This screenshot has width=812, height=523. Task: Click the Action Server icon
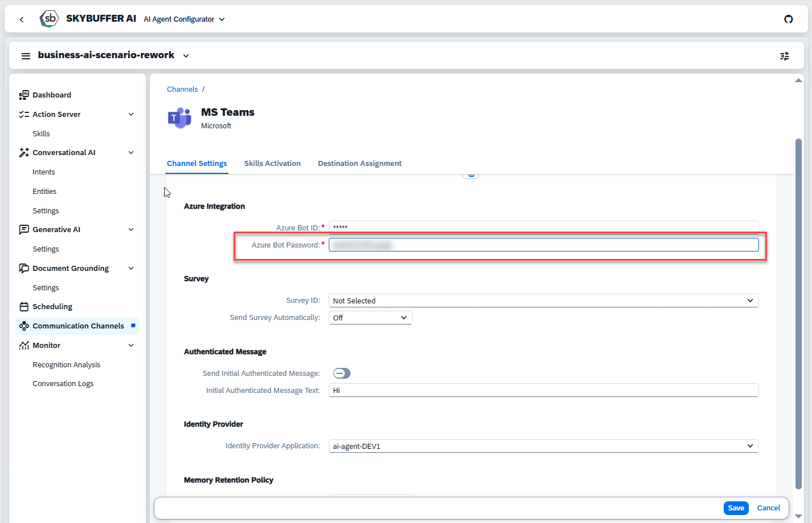point(24,114)
